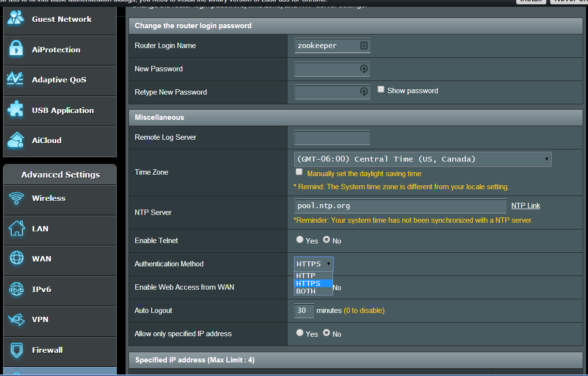
Task: Click the NTP not synchronized reminder text
Action: pos(413,220)
